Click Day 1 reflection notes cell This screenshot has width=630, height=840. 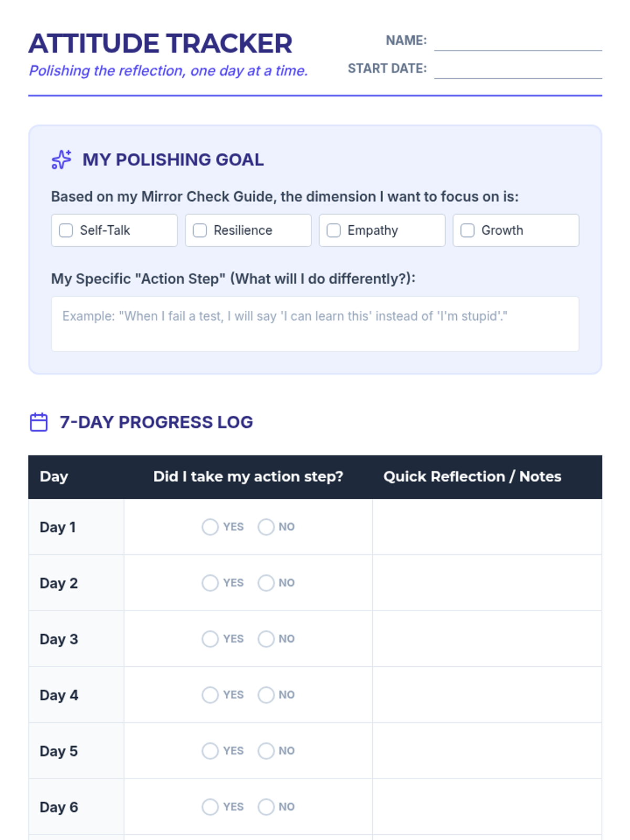coord(487,527)
